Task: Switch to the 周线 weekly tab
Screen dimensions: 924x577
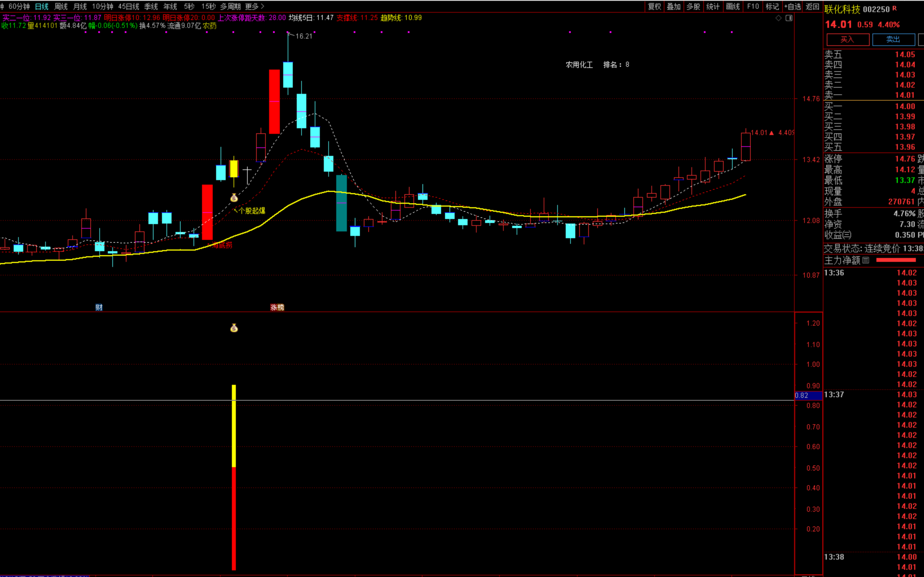Action: click(x=61, y=6)
